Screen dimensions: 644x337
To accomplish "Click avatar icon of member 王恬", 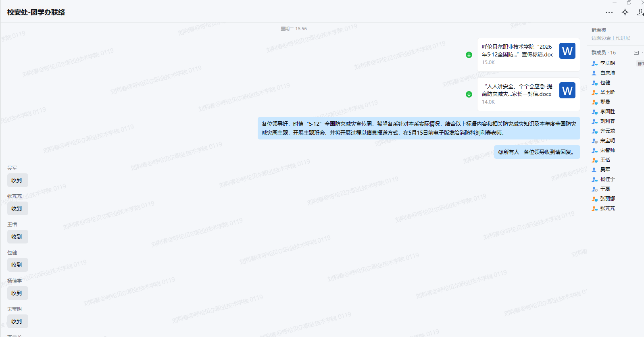I will (594, 160).
